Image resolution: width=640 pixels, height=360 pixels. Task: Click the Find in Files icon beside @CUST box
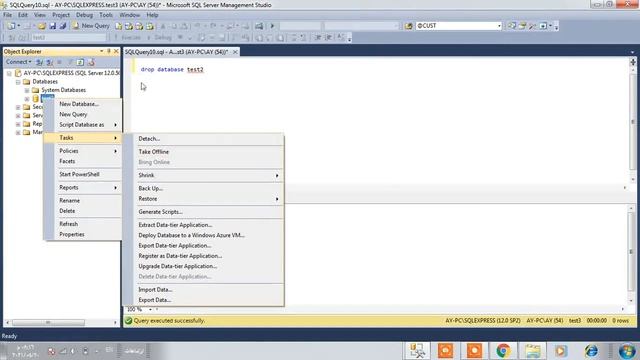tap(409, 26)
